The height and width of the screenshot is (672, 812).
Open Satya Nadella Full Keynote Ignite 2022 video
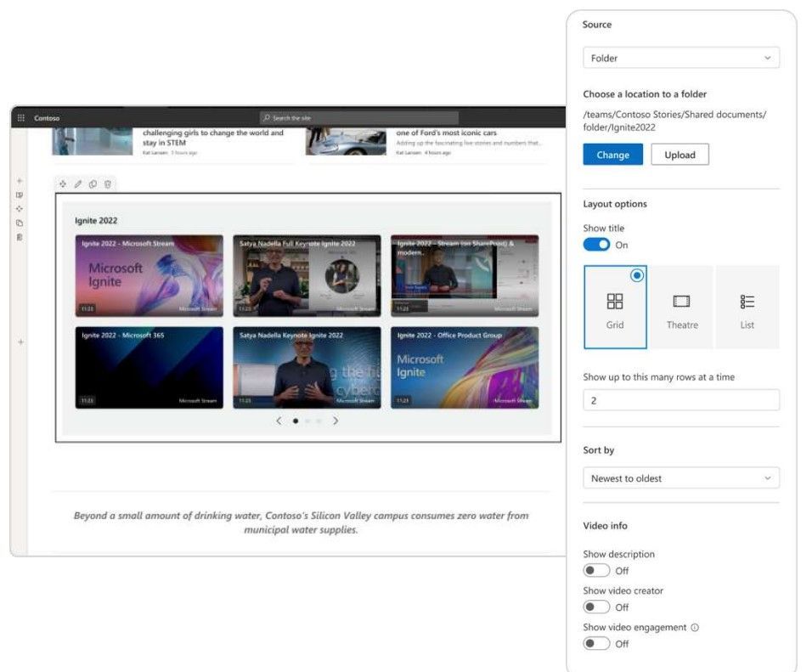[307, 275]
